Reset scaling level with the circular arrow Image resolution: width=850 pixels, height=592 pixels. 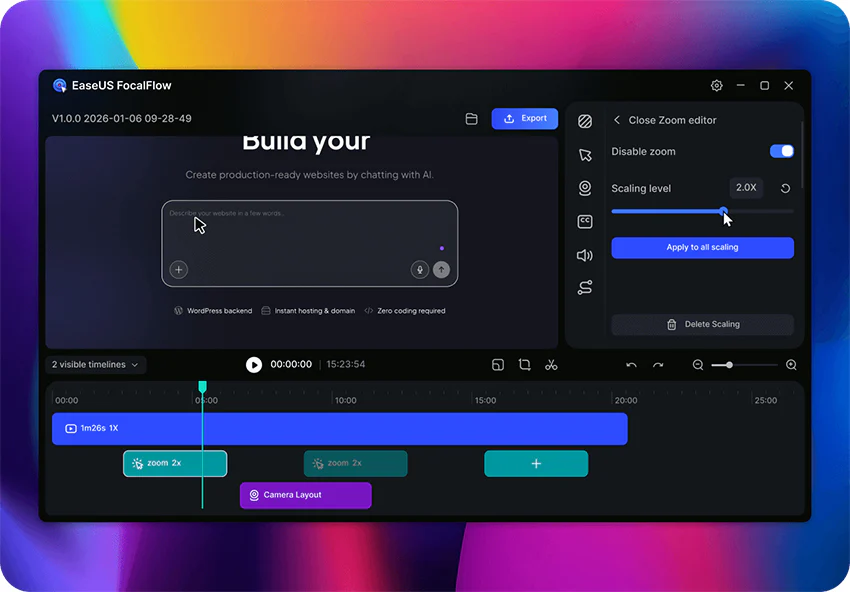pos(785,189)
